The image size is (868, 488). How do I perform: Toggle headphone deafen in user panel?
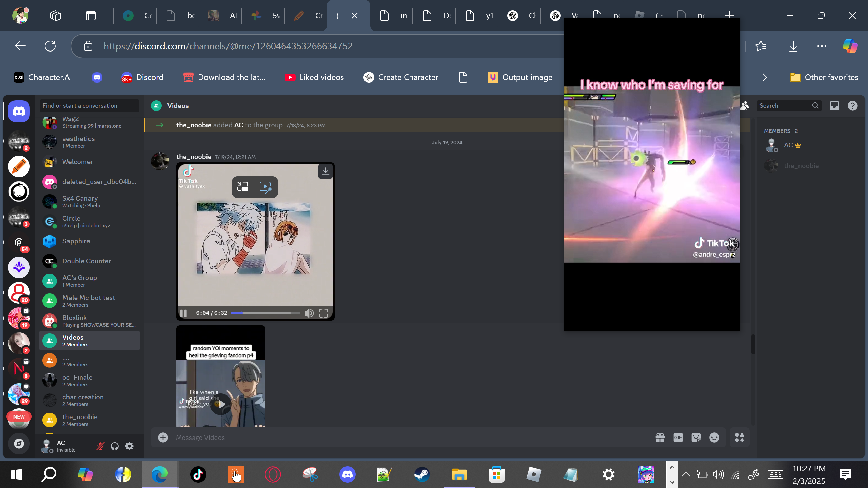[115, 446]
